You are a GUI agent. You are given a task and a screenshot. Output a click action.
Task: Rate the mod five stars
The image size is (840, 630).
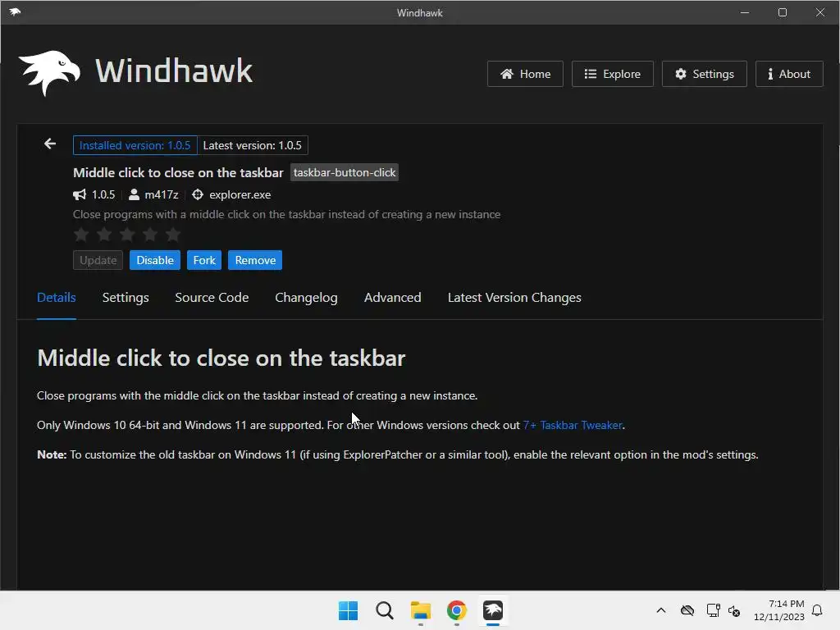[173, 234]
